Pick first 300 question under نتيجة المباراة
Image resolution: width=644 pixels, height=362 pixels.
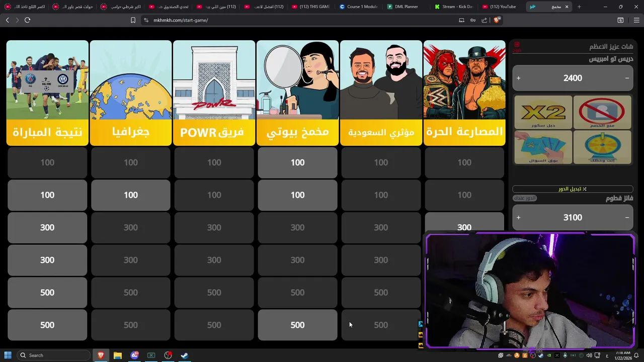(47, 227)
